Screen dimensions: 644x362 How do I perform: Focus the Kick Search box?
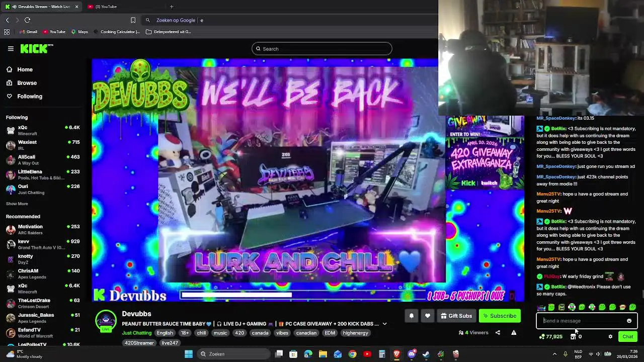322,49
